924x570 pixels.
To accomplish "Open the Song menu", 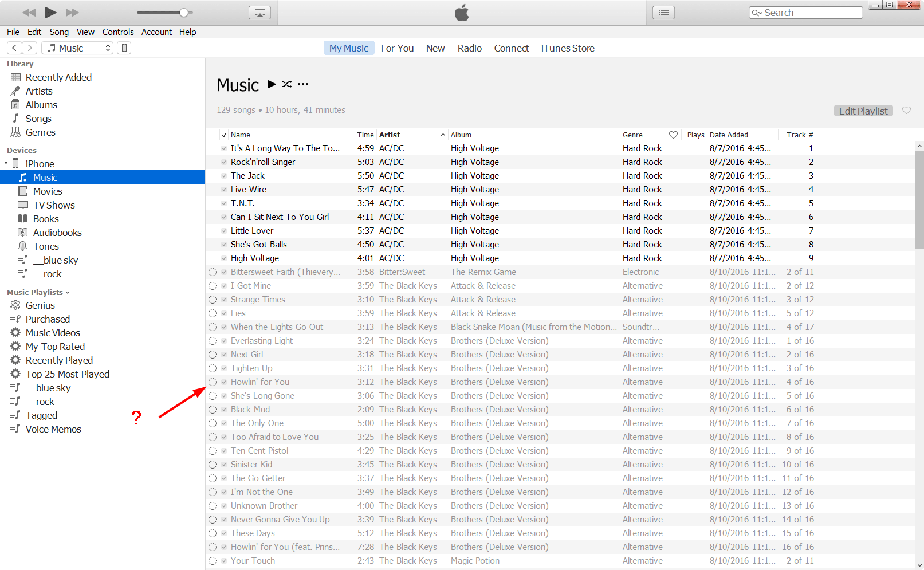I will point(59,32).
